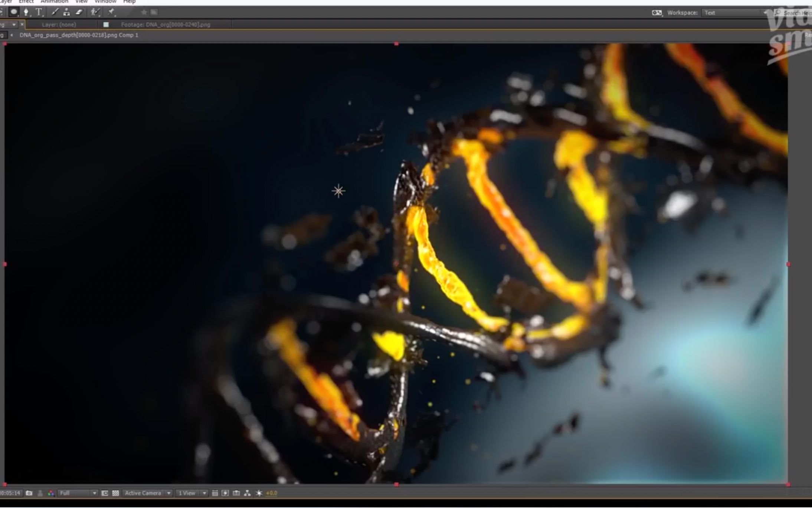Image resolution: width=812 pixels, height=508 pixels.
Task: Toggle the transparency grid in the viewer
Action: coord(115,493)
